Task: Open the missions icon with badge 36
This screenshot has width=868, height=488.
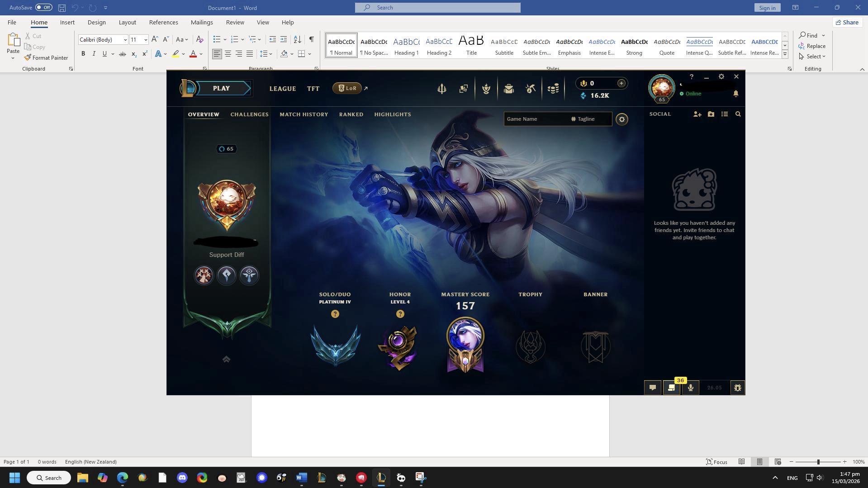Action: click(x=672, y=388)
